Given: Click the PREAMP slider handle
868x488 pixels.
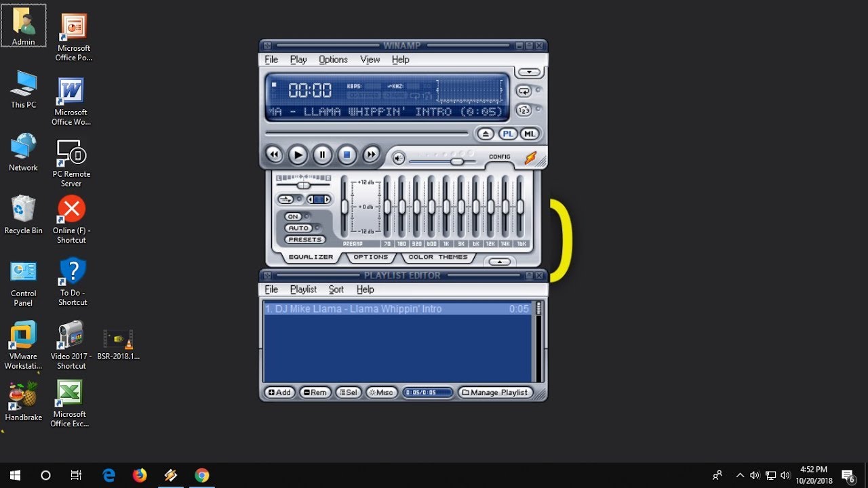Looking at the screenshot, I should 344,207.
